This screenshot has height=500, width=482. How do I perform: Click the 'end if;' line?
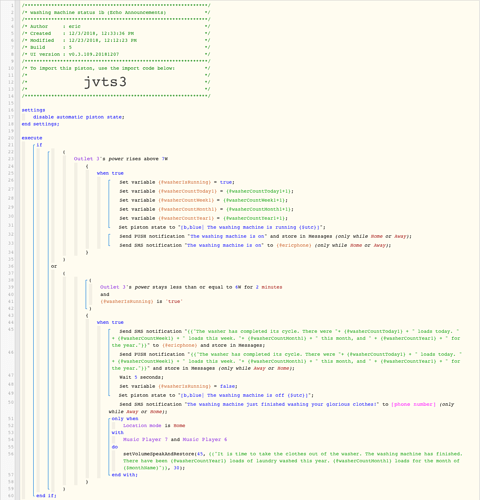(x=46, y=496)
